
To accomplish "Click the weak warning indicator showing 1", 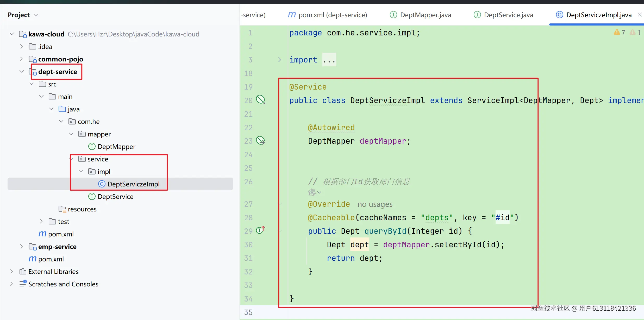I will (635, 33).
